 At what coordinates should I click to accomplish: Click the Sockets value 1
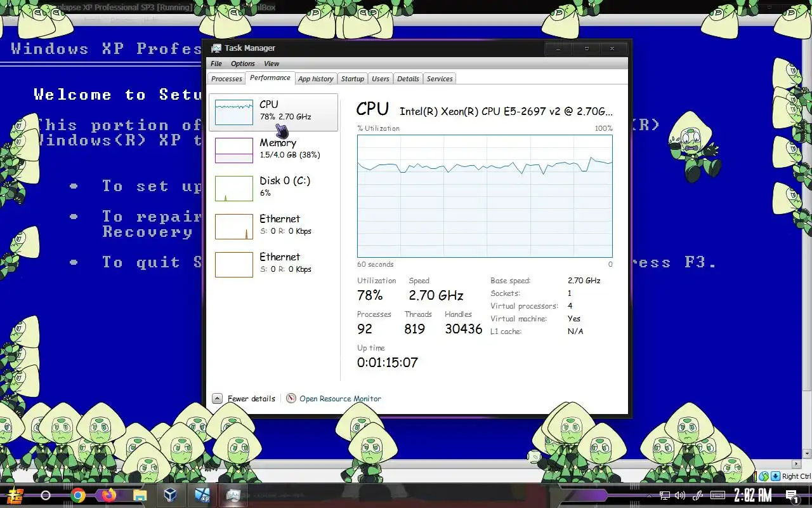click(x=570, y=293)
